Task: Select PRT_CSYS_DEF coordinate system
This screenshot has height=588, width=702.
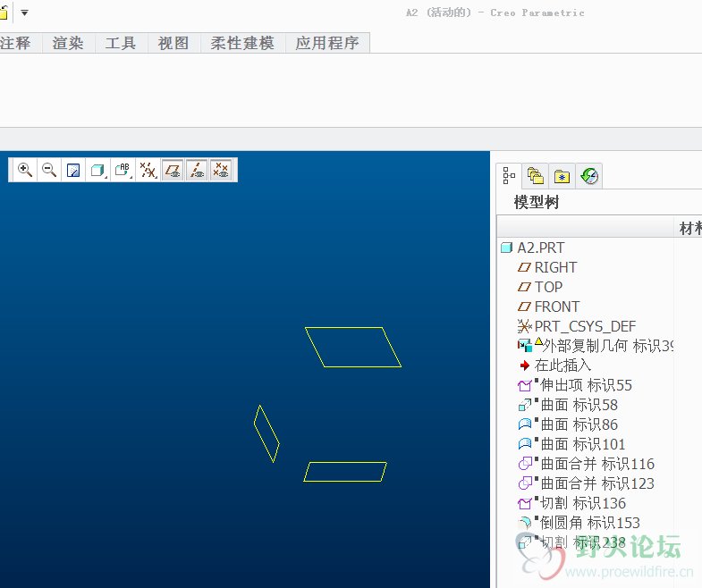Action: [585, 326]
